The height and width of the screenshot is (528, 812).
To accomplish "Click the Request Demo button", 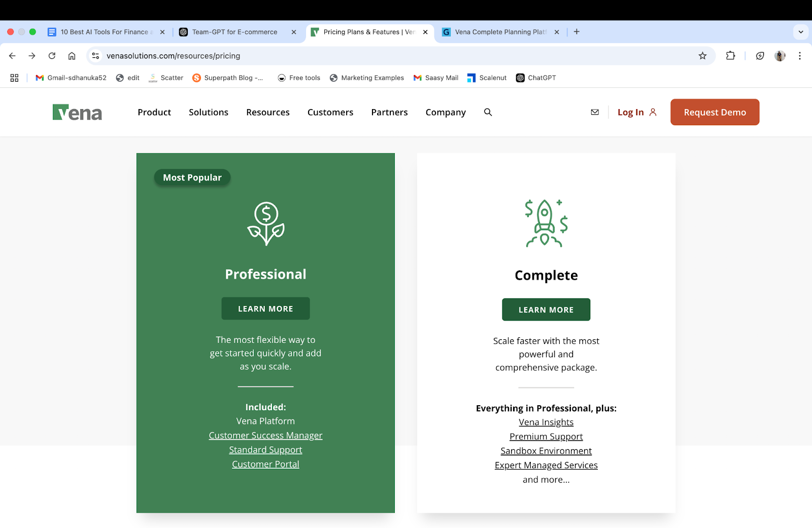I will [715, 112].
